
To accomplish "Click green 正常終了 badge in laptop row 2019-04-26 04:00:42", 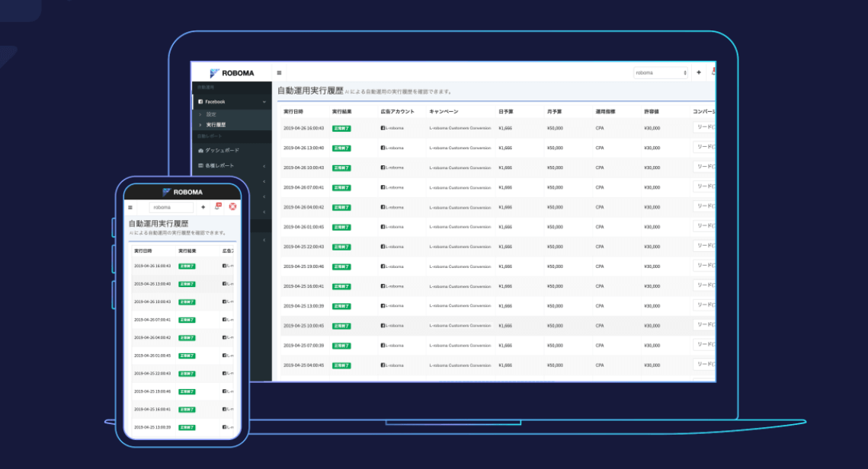I will point(341,207).
